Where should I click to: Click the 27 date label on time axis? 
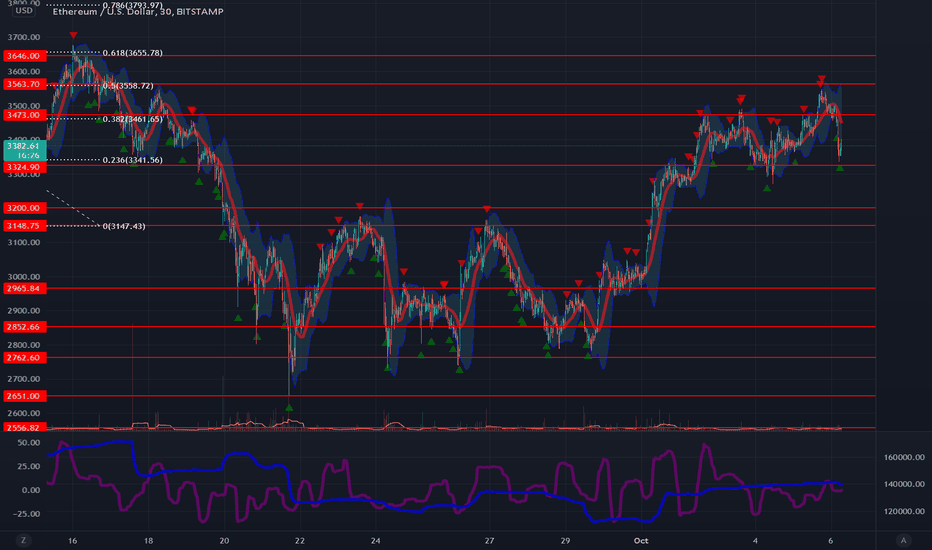tap(489, 540)
